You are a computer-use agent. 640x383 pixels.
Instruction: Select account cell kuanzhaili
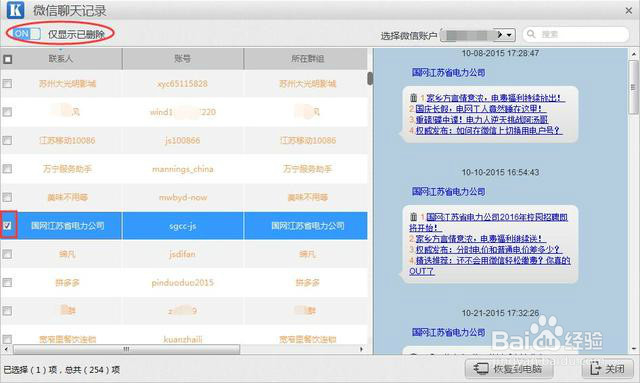(182, 339)
